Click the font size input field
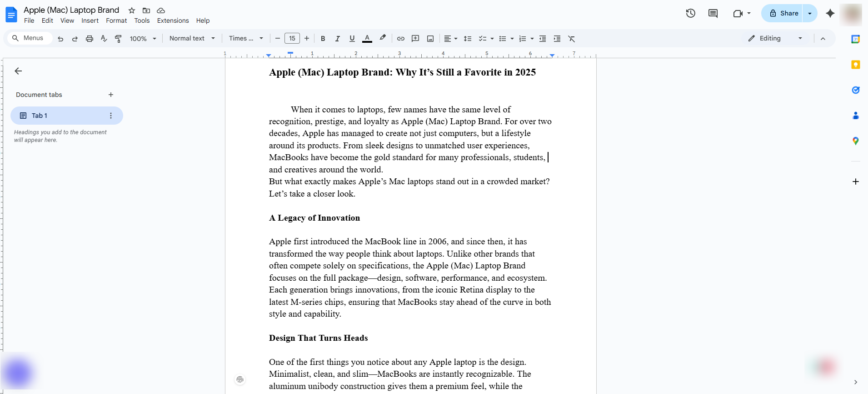 pos(292,39)
